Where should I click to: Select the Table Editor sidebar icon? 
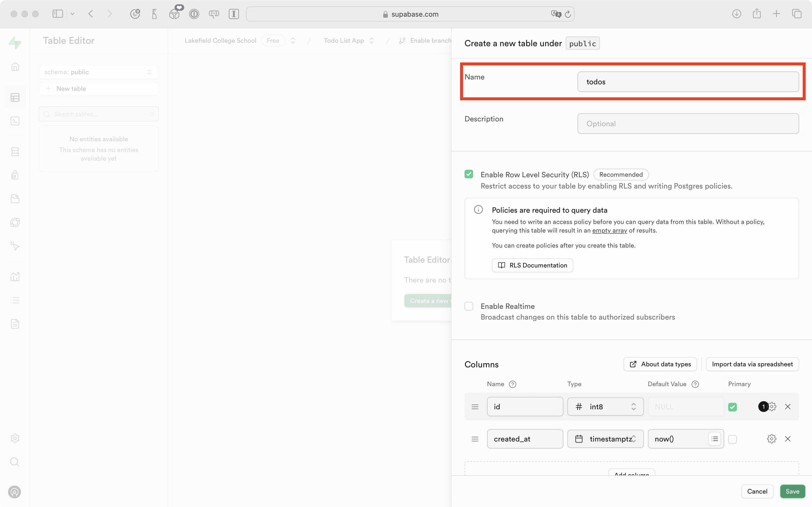(x=15, y=97)
